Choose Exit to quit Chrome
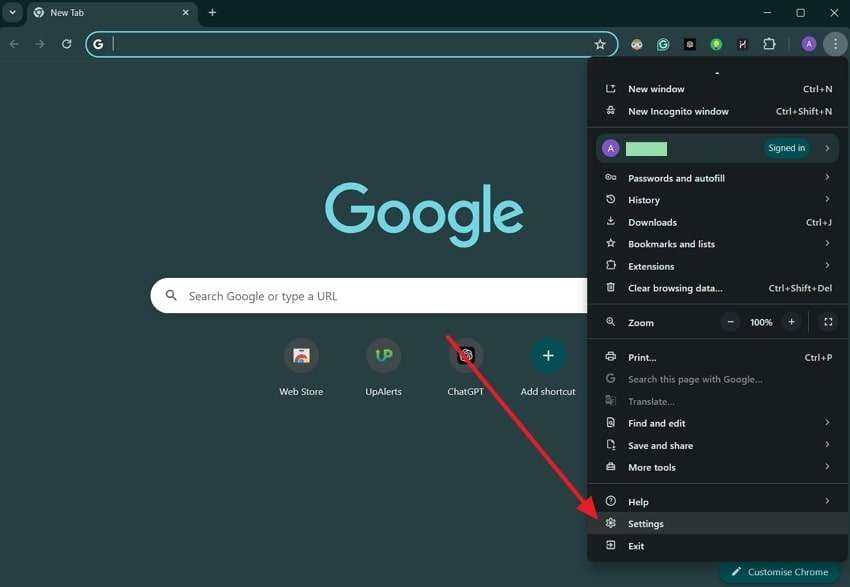 tap(718, 546)
